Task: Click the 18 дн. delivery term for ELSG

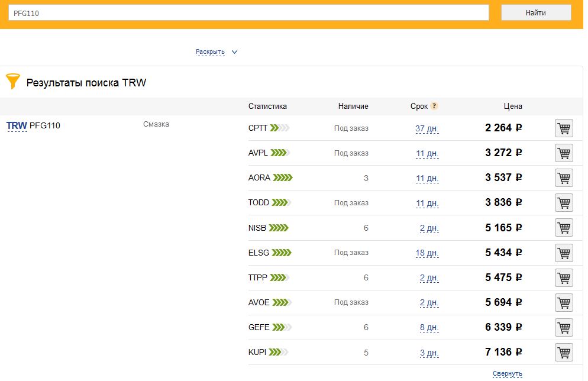Action: [427, 253]
